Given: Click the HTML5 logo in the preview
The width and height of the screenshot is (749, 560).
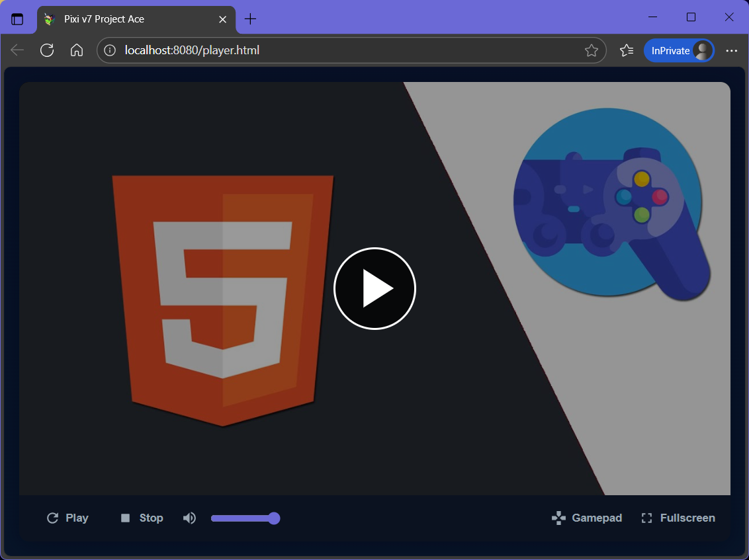Looking at the screenshot, I should [222, 301].
